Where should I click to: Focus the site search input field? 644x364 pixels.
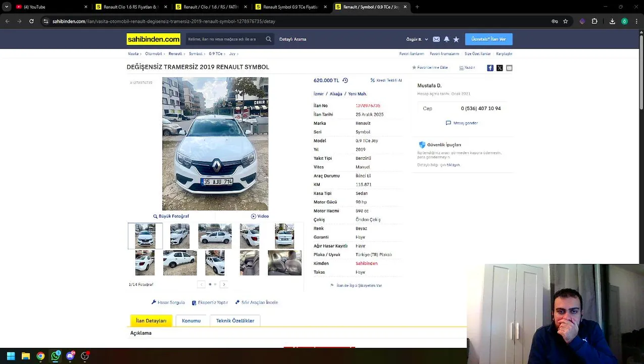tap(225, 39)
